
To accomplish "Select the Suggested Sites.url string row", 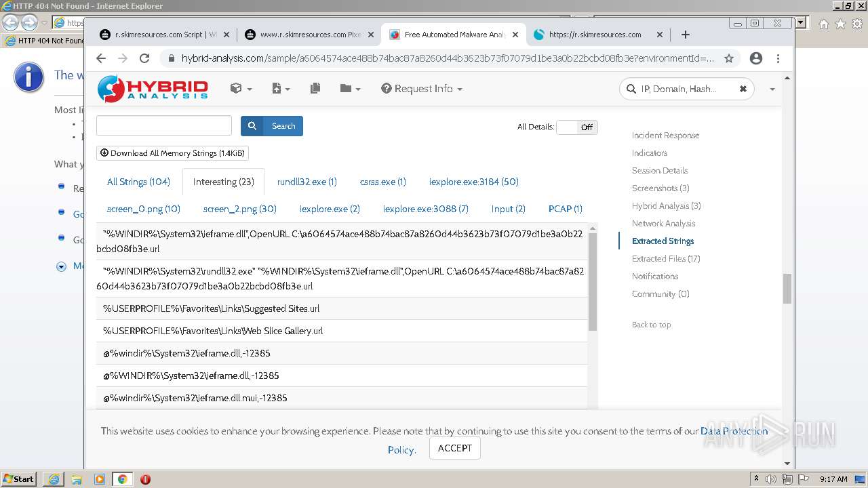I will pyautogui.click(x=342, y=308).
